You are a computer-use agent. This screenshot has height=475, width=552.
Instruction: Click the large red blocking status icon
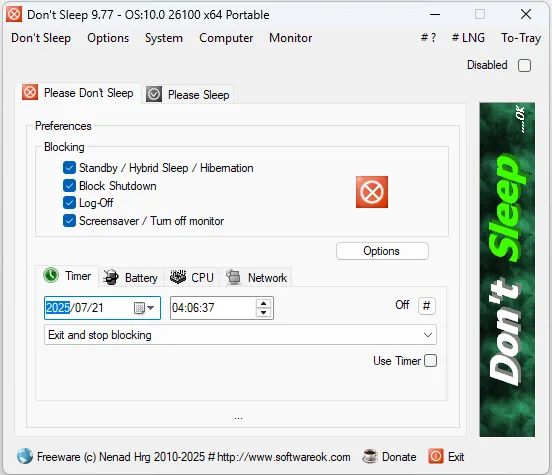[x=372, y=192]
